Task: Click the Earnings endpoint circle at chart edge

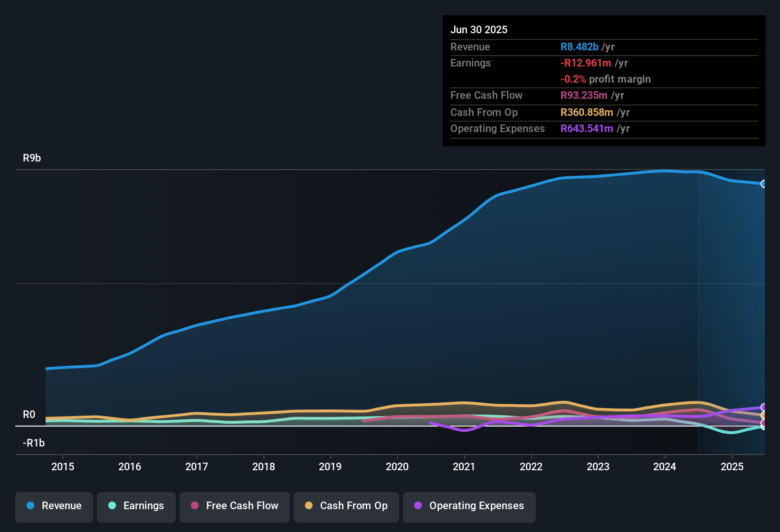Action: (x=764, y=427)
